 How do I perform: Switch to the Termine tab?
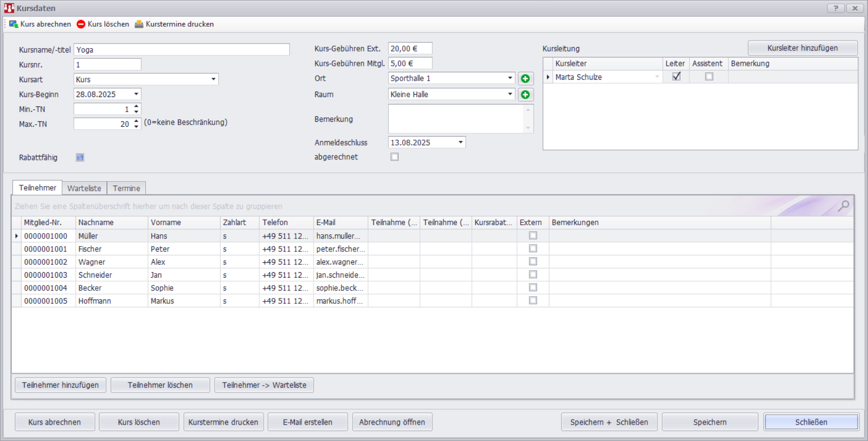[126, 188]
